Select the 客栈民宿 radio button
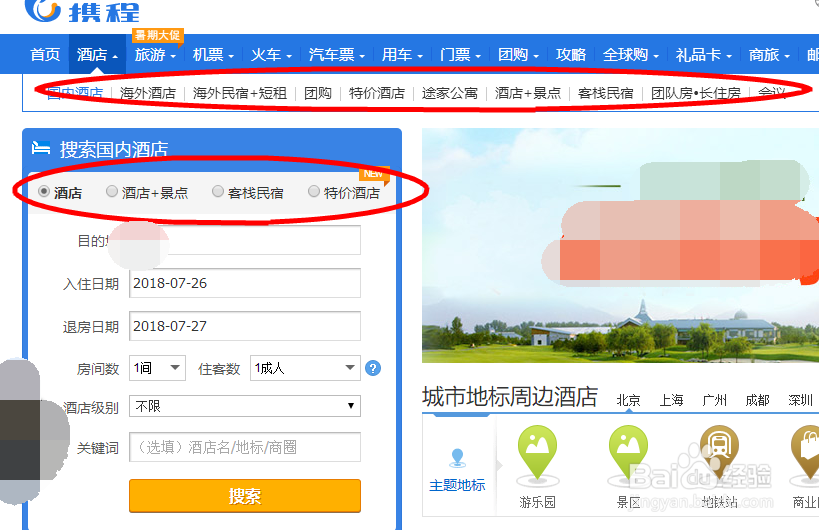 coord(218,192)
